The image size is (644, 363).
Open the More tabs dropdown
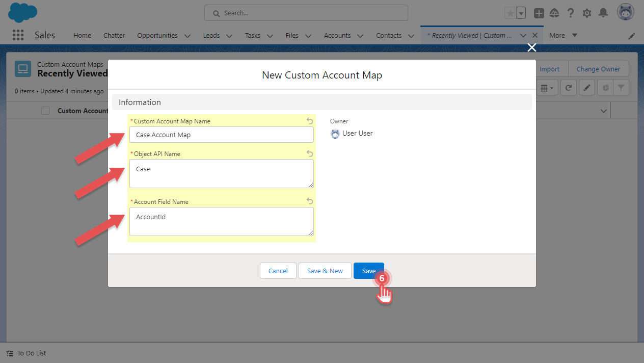point(563,35)
